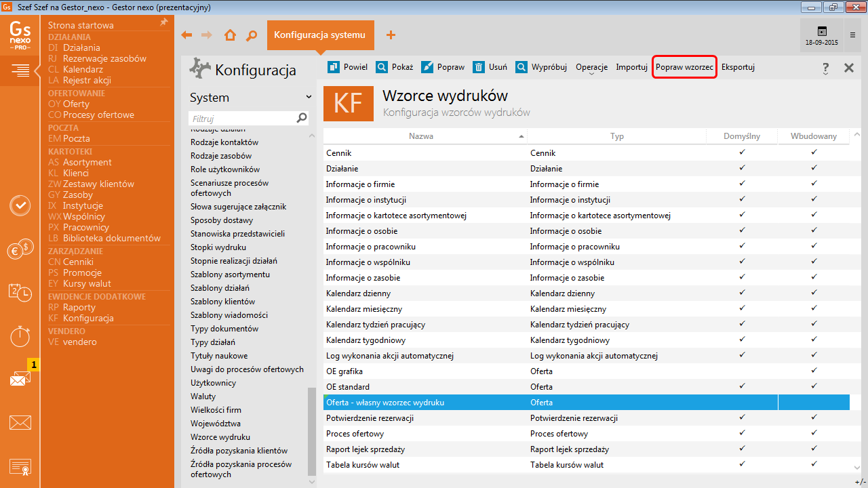Image resolution: width=868 pixels, height=488 pixels.
Task: Click the home icon in navigation bar
Action: 230,35
